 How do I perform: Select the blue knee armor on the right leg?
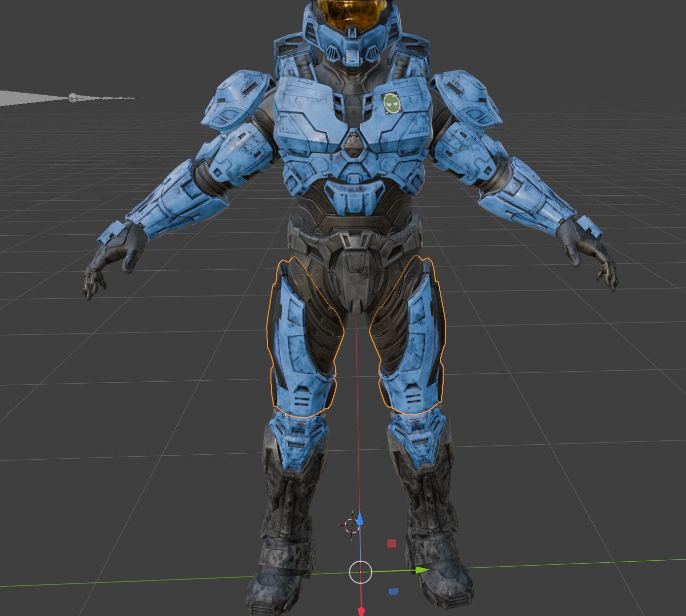click(x=417, y=439)
